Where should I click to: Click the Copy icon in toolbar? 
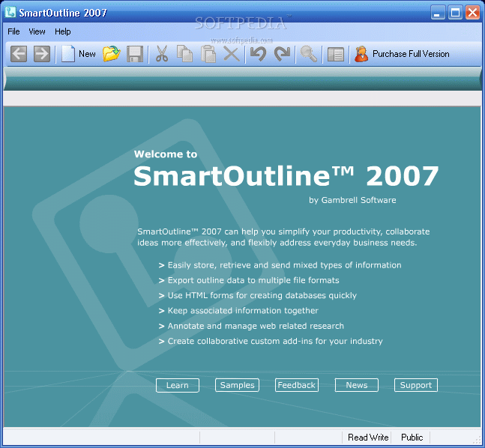click(184, 54)
